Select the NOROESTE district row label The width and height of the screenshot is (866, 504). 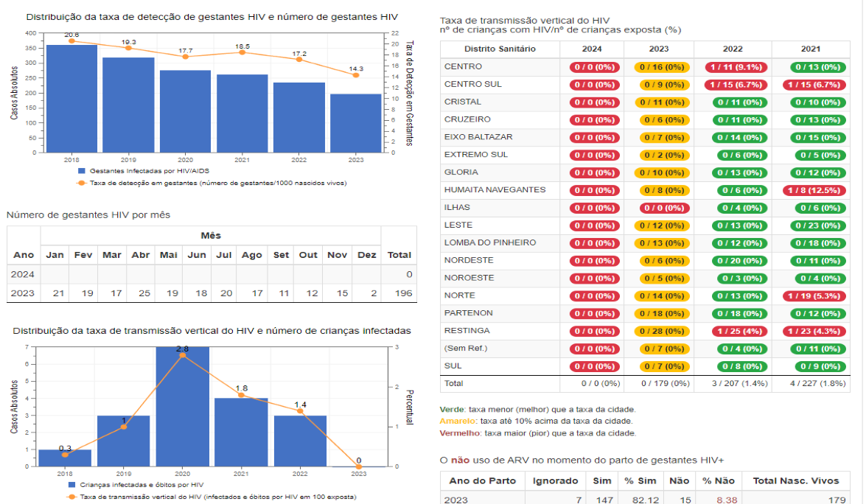(x=469, y=278)
